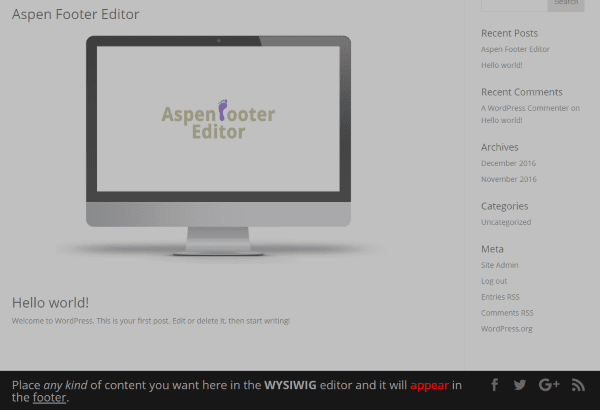Select Hello world! under Recent Posts
Image resolution: width=600 pixels, height=410 pixels.
(x=501, y=65)
